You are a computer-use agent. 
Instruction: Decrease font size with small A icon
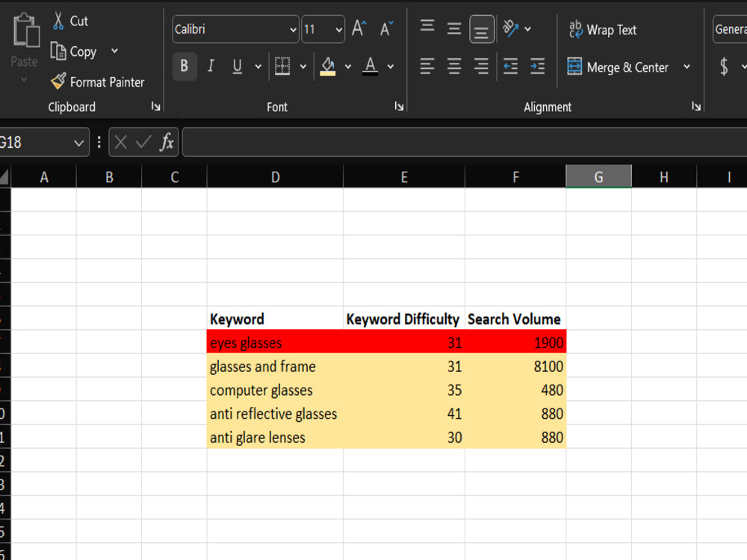(386, 28)
